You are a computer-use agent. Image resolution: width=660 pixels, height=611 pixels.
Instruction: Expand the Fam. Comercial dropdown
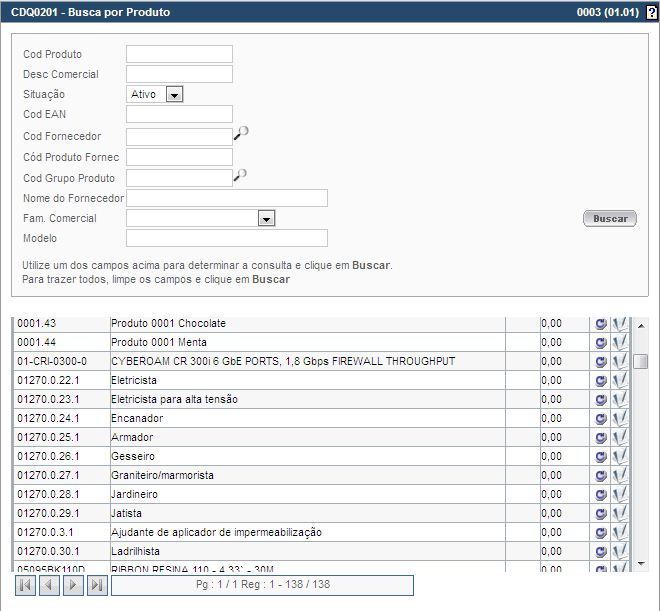(x=266, y=218)
